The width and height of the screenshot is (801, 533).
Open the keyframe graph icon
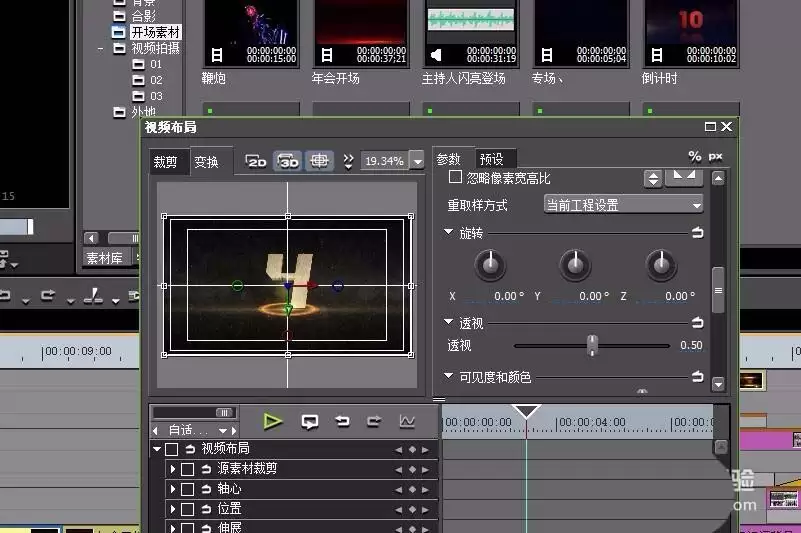pyautogui.click(x=407, y=422)
